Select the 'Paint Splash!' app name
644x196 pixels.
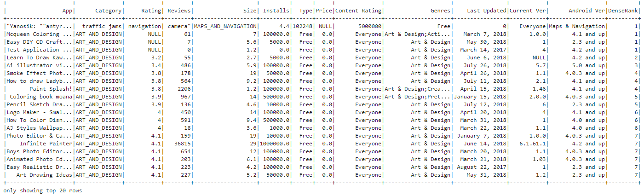(51, 89)
